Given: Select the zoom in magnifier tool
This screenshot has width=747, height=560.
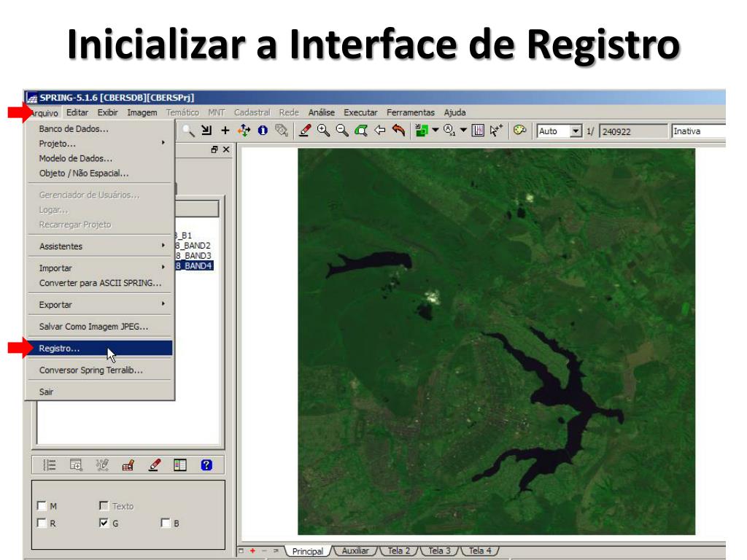Looking at the screenshot, I should [x=323, y=131].
